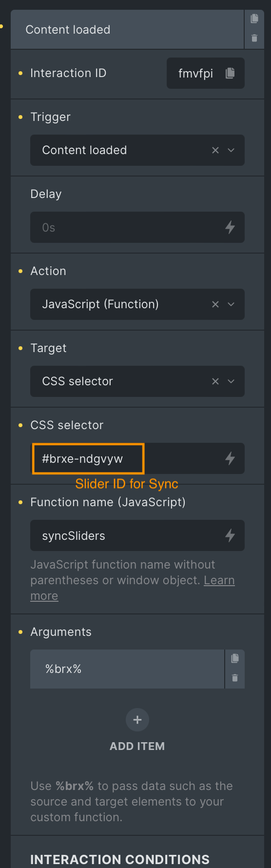Image resolution: width=271 pixels, height=868 pixels.
Task: Delete the Content loaded interaction
Action: [x=254, y=38]
